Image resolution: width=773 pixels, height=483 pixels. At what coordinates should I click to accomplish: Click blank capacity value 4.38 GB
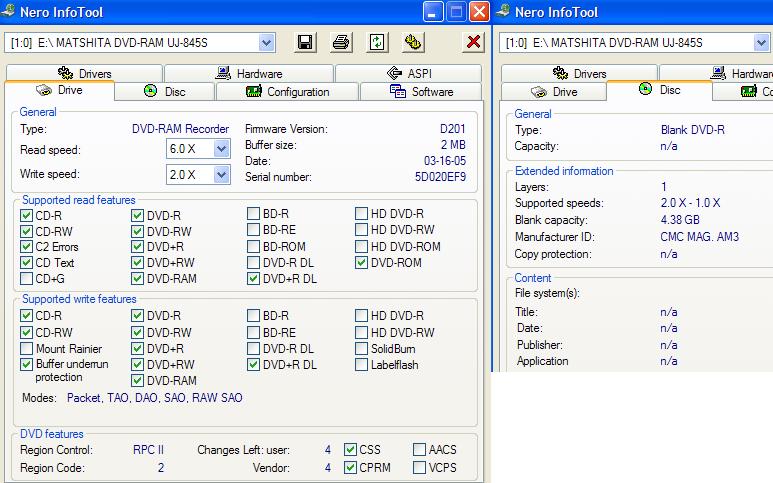point(680,220)
